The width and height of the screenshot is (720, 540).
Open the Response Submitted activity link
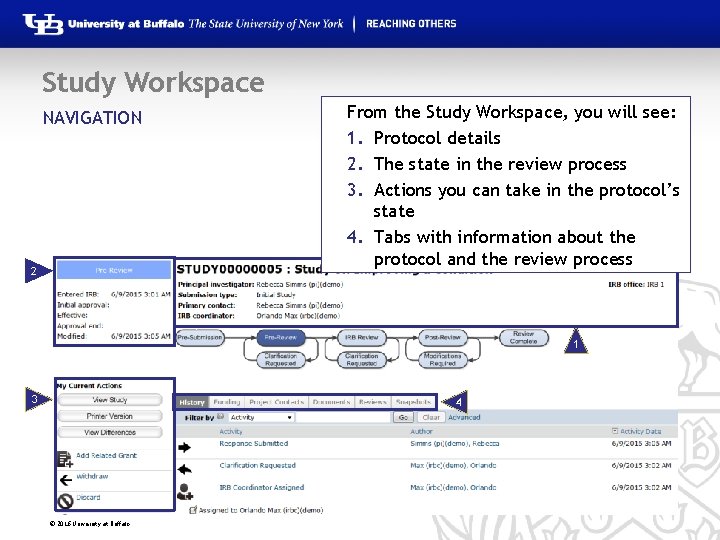point(253,444)
